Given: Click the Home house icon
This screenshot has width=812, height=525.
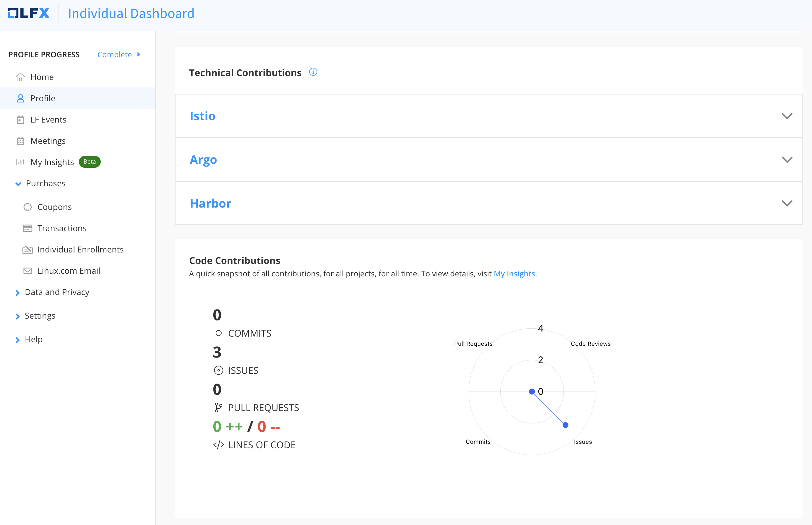Looking at the screenshot, I should coord(20,77).
